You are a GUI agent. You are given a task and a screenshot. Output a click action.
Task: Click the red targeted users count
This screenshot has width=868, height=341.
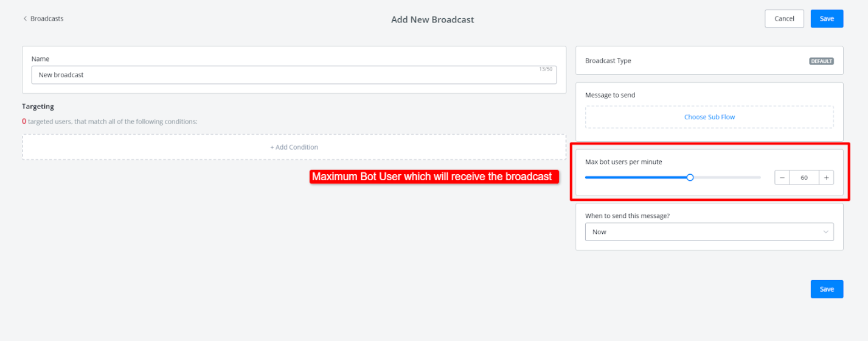pyautogui.click(x=24, y=121)
